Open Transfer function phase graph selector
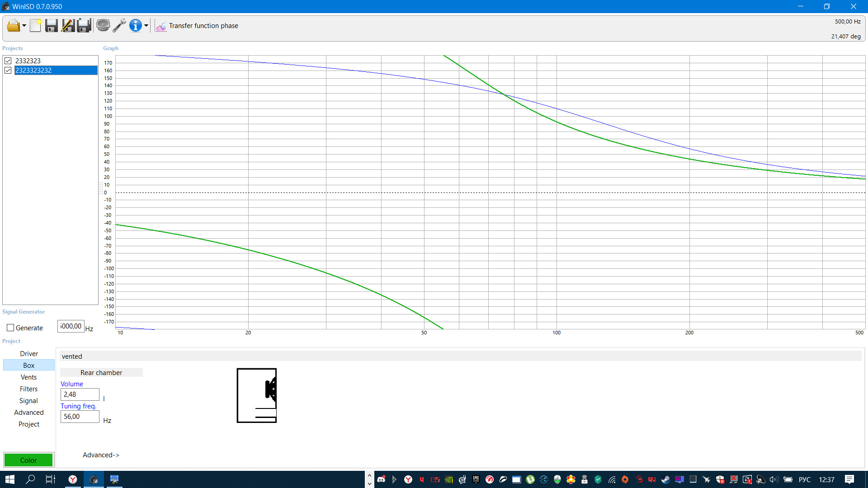The image size is (868, 488). click(x=203, y=26)
